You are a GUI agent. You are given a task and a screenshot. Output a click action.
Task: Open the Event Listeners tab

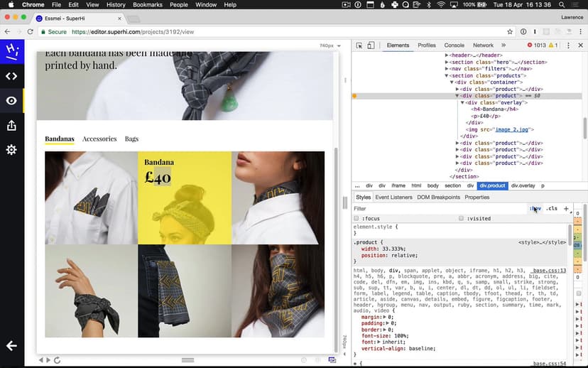(x=393, y=197)
